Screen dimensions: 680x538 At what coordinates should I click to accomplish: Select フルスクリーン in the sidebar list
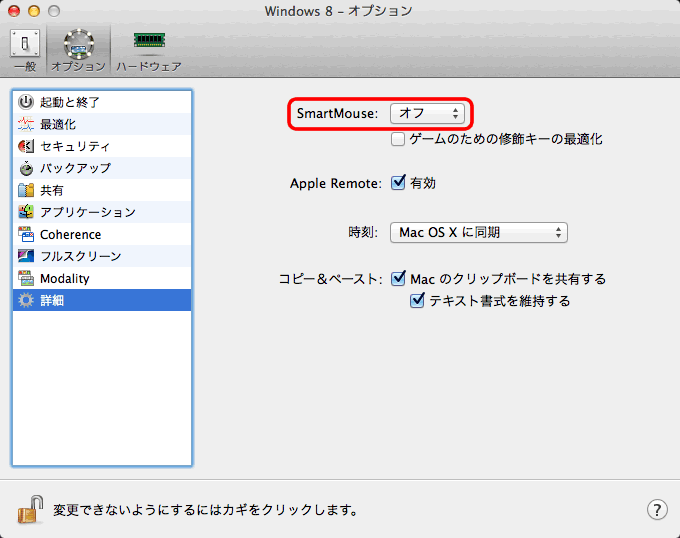(102, 256)
